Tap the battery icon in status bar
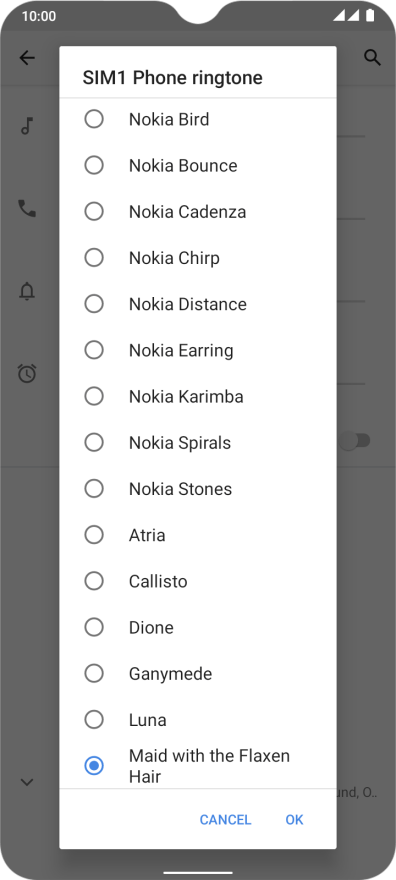 tap(370, 15)
